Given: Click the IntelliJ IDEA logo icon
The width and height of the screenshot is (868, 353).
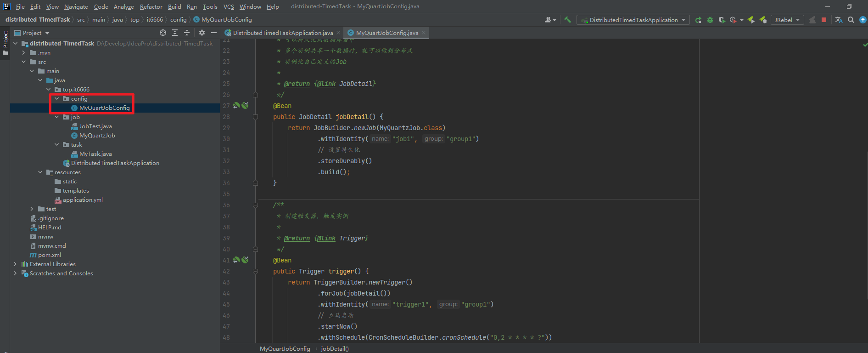Looking at the screenshot, I should [6, 6].
